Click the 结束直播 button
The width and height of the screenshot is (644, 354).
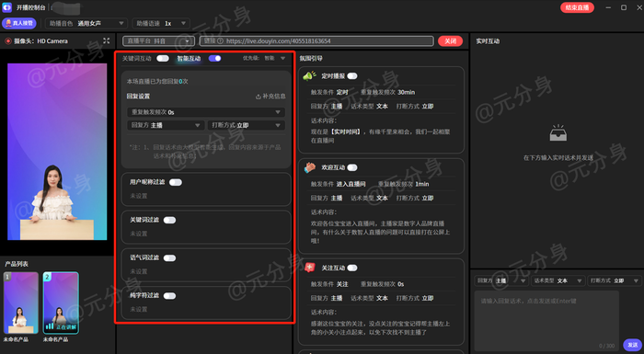click(x=577, y=7)
